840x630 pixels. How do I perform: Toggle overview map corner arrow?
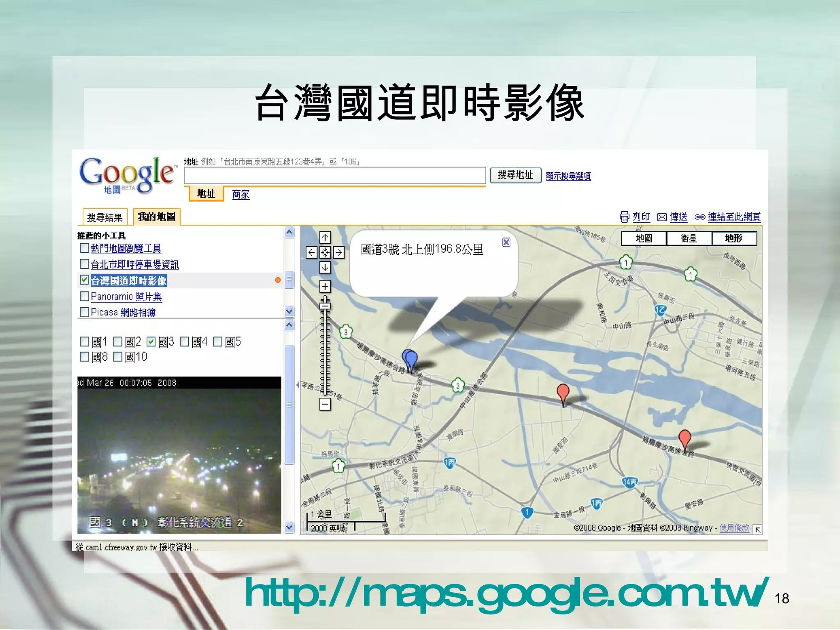(x=758, y=530)
